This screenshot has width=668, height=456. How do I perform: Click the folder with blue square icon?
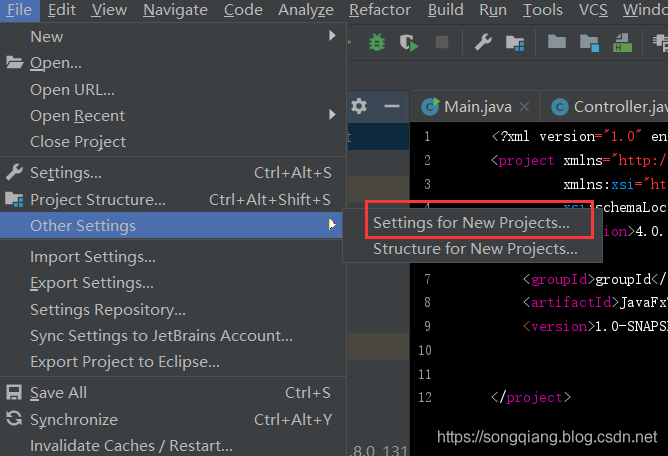(x=589, y=43)
